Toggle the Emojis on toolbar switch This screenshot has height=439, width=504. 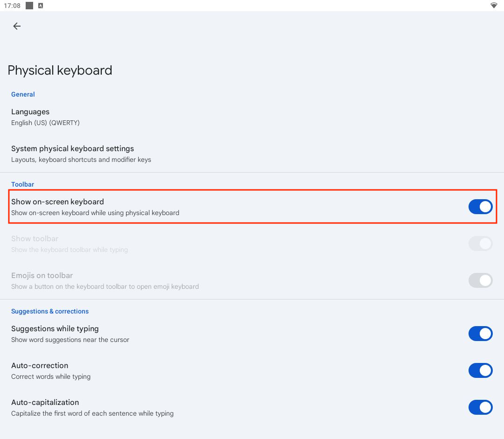click(480, 280)
